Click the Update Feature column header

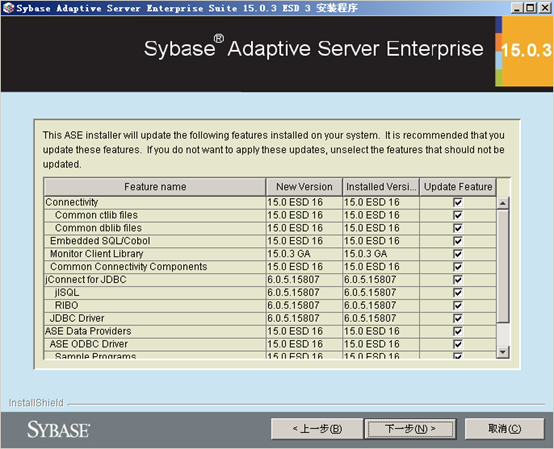[x=458, y=187]
